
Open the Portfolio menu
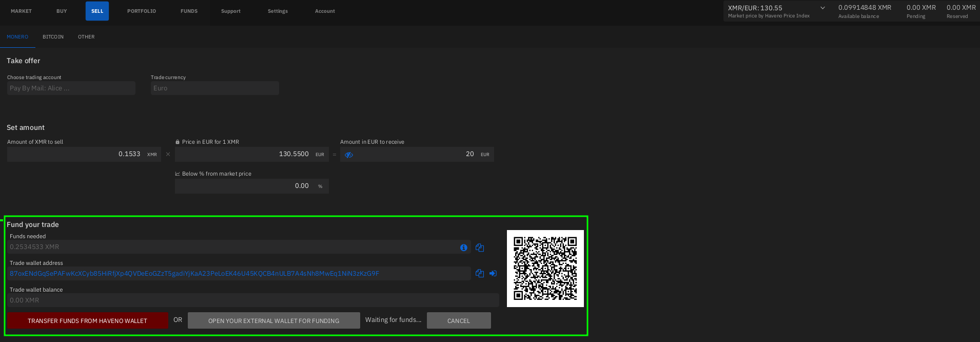coord(142,11)
